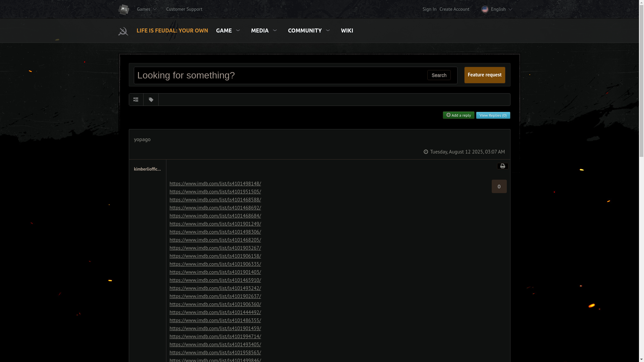Open link ending ls4101906335/

pyautogui.click(x=215, y=264)
